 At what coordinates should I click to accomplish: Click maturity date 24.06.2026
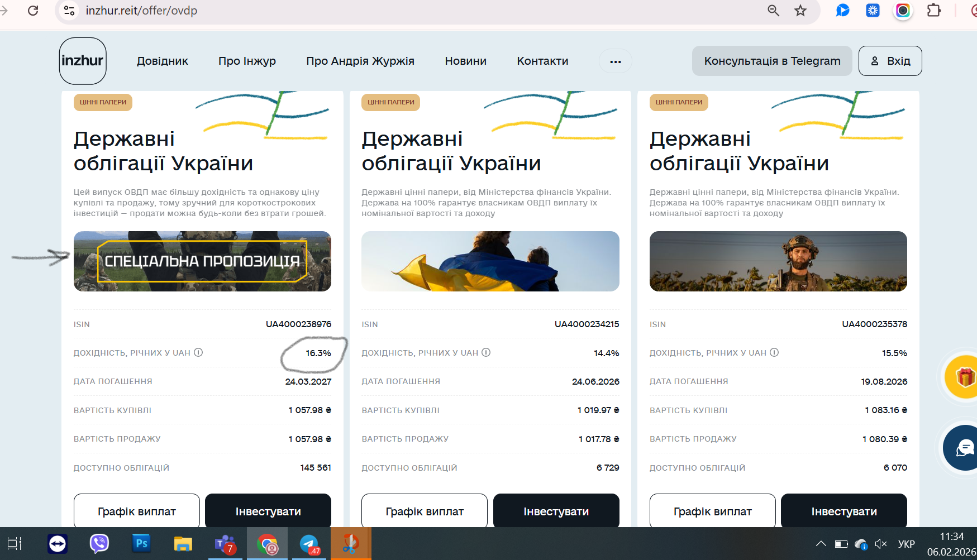595,381
